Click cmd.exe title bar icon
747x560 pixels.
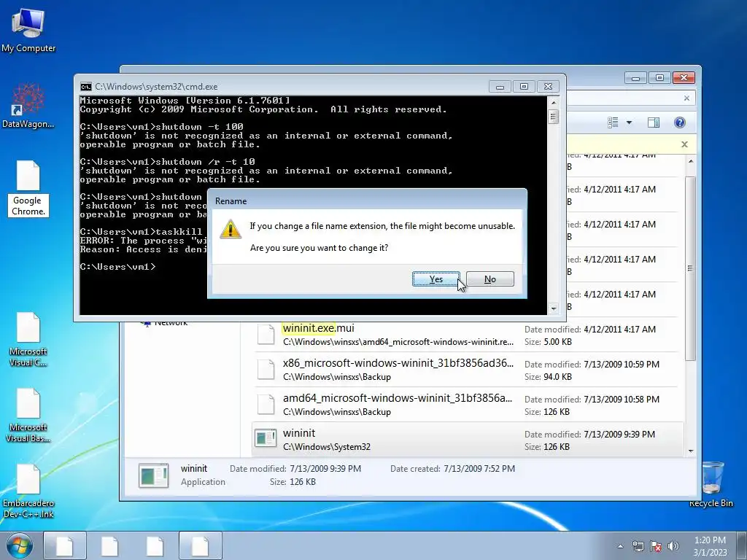pos(86,87)
